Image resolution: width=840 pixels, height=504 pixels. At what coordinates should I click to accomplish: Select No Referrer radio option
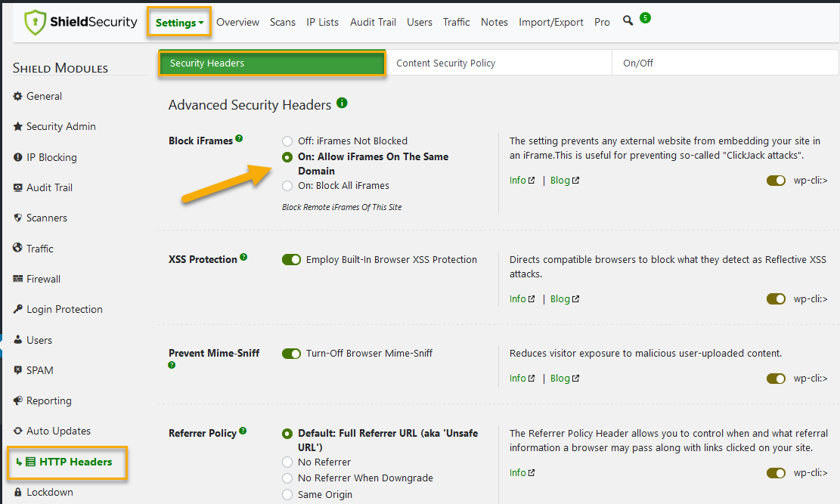(x=287, y=462)
